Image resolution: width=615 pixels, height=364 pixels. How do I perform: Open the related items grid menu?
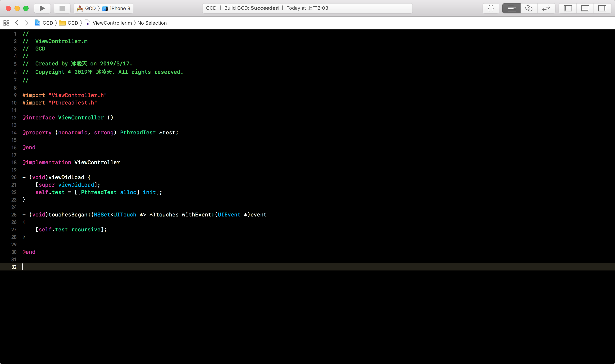[6, 23]
